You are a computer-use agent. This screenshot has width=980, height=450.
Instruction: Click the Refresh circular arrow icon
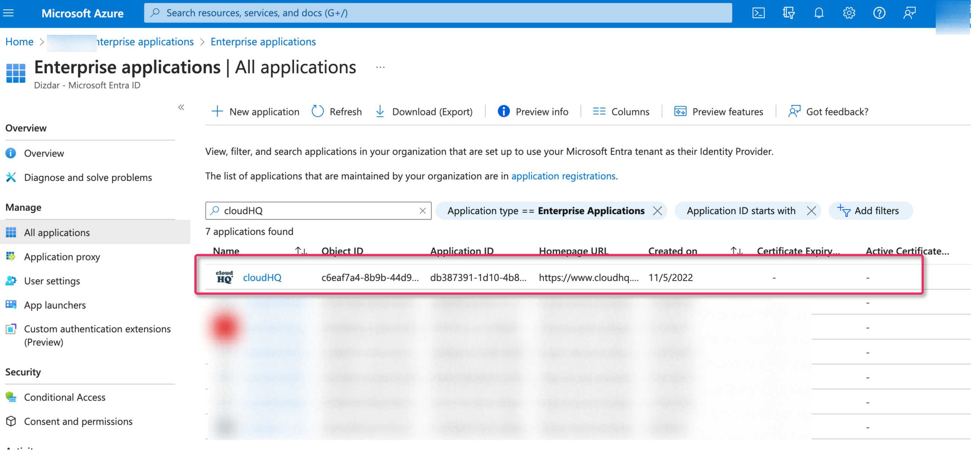[317, 111]
